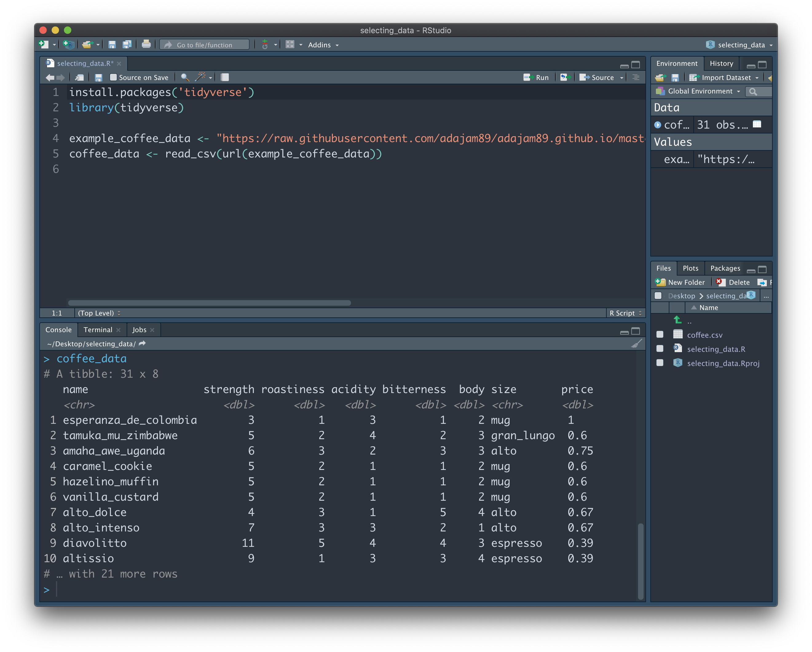This screenshot has height=652, width=812.
Task: Close the selecting_data.R editor tab
Action: (x=119, y=63)
